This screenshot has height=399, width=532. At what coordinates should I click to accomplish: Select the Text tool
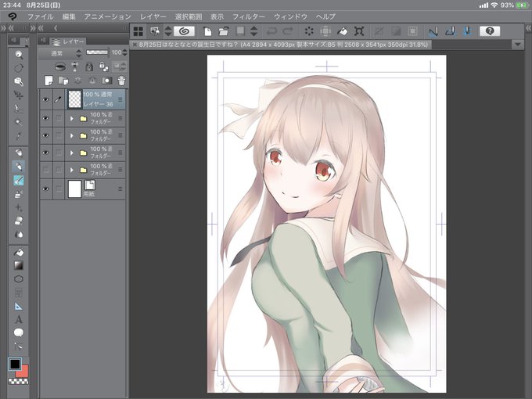tap(19, 319)
